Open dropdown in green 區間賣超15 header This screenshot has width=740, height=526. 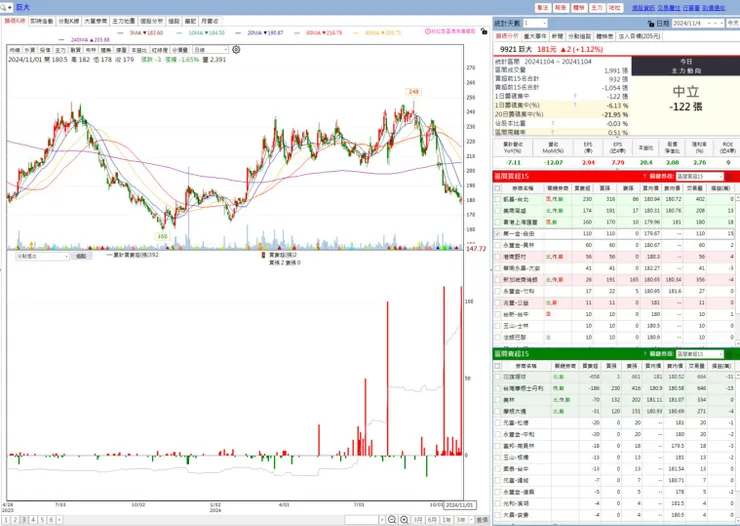click(x=699, y=354)
